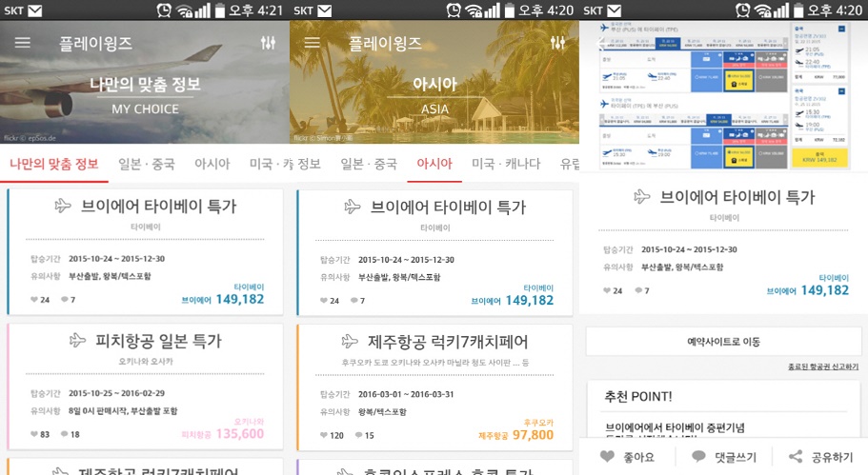Tap the text 브이에어에서 타이베이 증편기념

pos(675,427)
